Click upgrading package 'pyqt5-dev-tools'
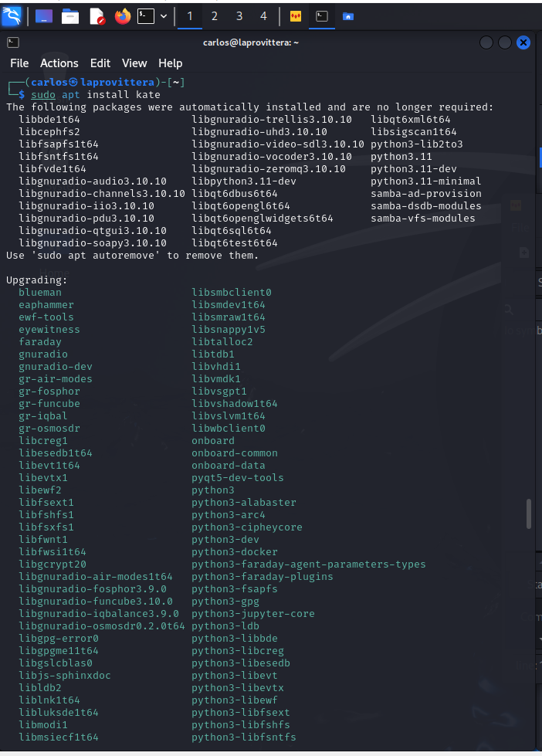The width and height of the screenshot is (542, 756). point(238,477)
